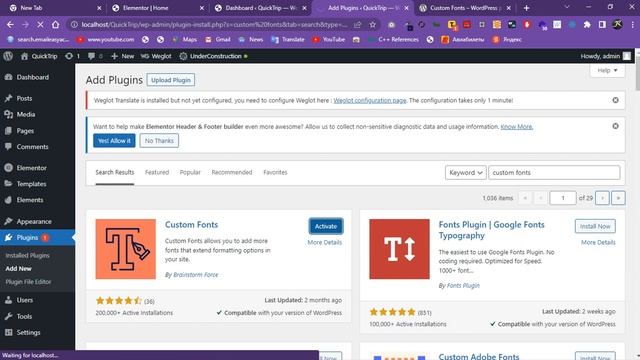
Task: Open the Howdy, admin account menu
Action: 606,56
